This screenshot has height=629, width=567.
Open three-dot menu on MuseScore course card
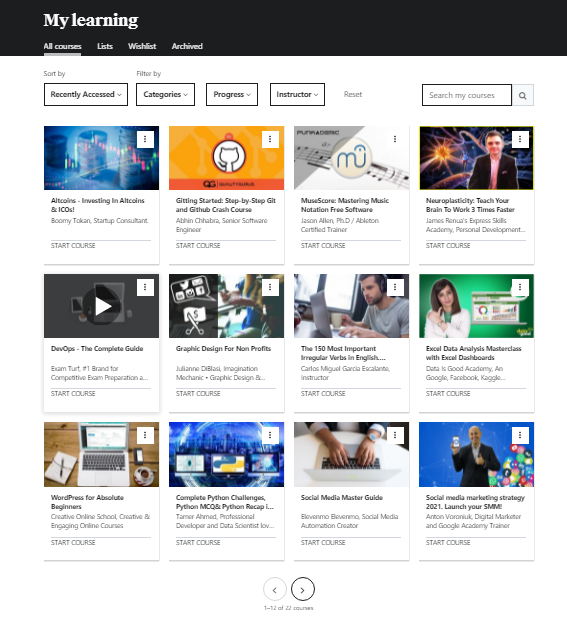tap(395, 139)
